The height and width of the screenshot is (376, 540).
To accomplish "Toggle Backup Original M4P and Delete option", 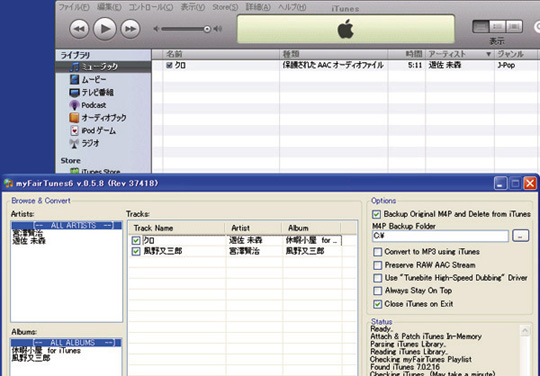I will 376,214.
